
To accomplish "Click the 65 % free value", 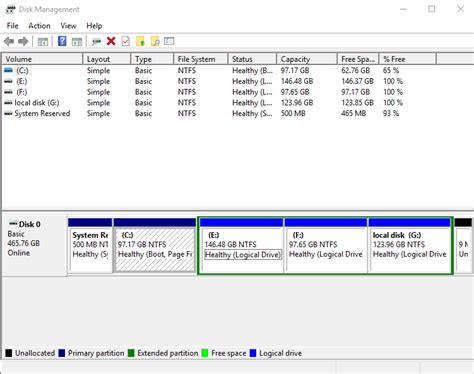I will (x=391, y=70).
